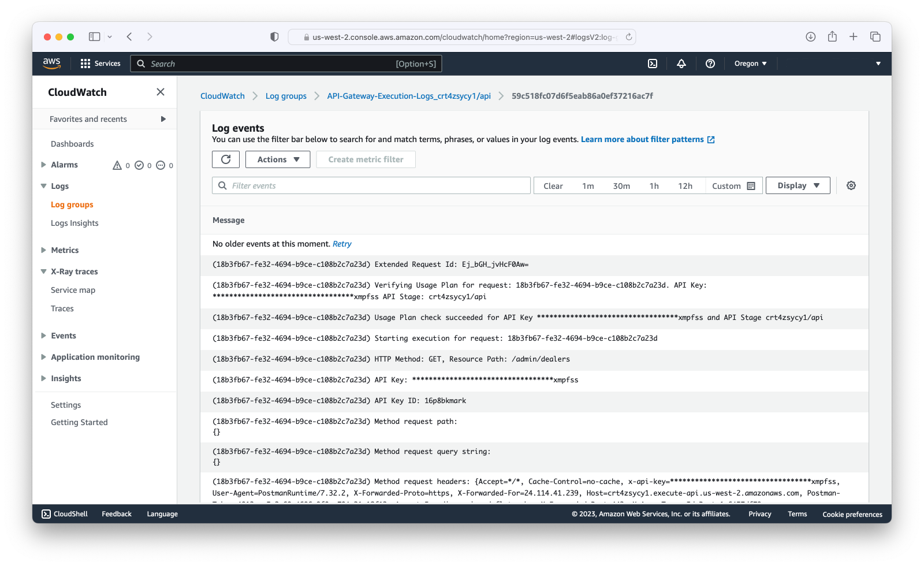The height and width of the screenshot is (566, 924).
Task: Click the Create metric filter button
Action: pyautogui.click(x=366, y=159)
